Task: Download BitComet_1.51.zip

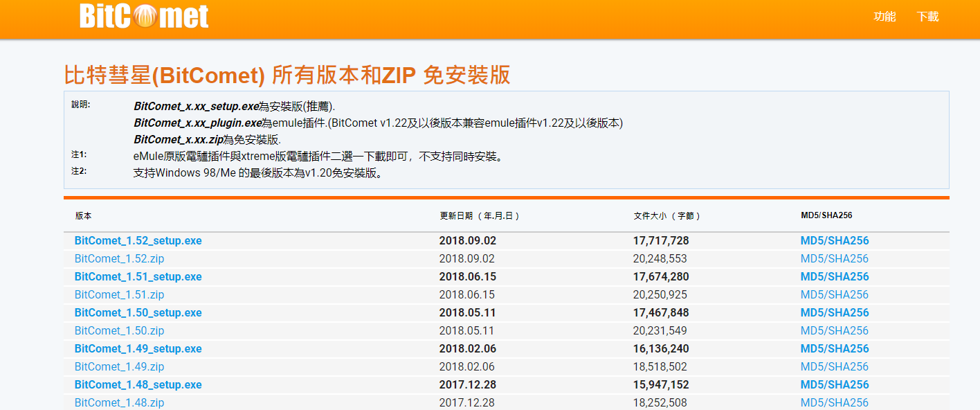Action: point(119,295)
